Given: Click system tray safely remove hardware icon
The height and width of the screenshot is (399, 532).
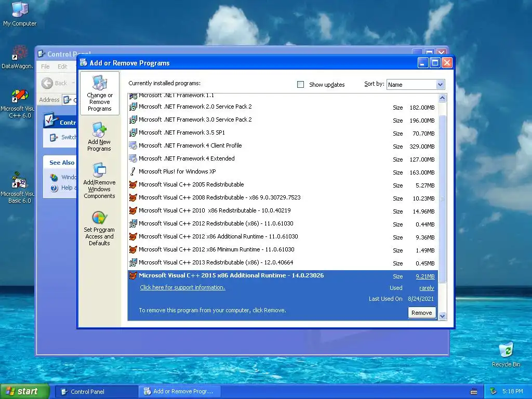Looking at the screenshot, I should [x=494, y=392].
